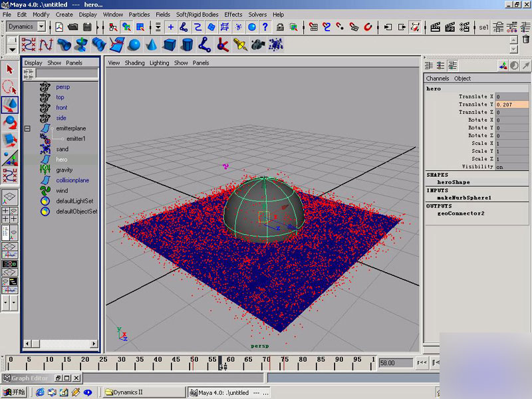Click the IPR render icon

[451, 27]
